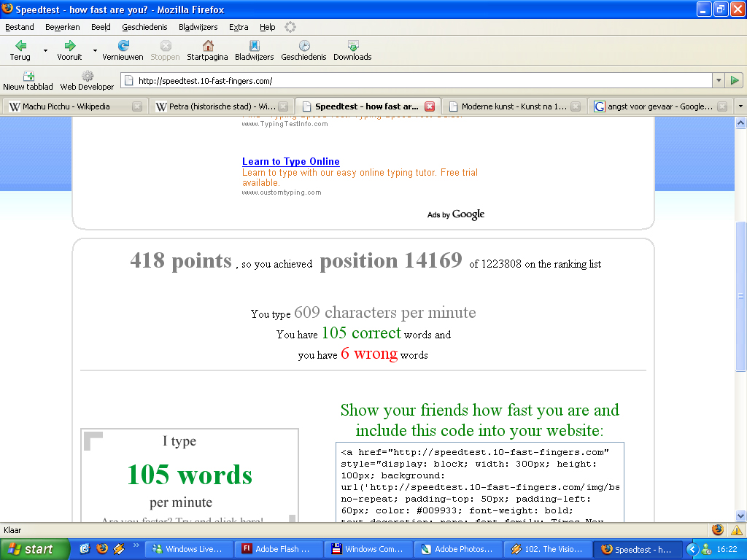Viewport: 747px width, 560px height.
Task: Click the Nieuw tabblad icon
Action: [28, 77]
